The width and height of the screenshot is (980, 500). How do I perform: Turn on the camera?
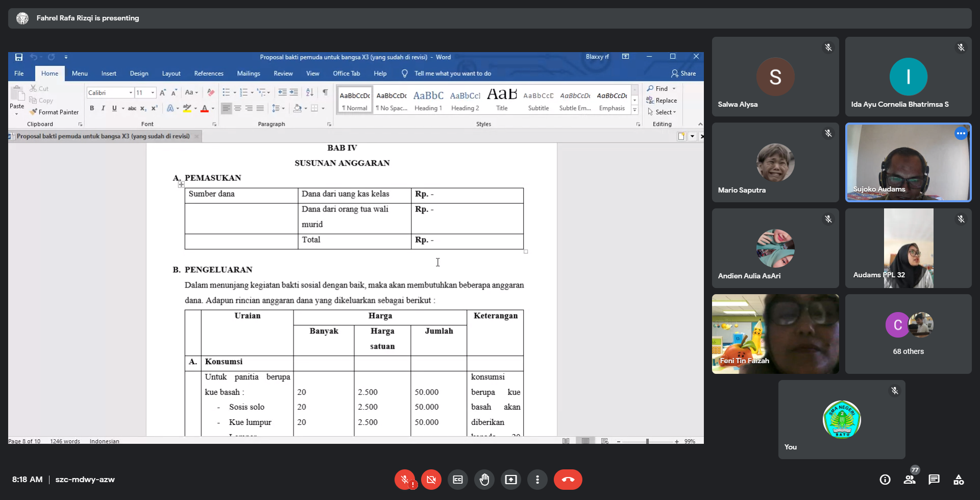pyautogui.click(x=431, y=480)
